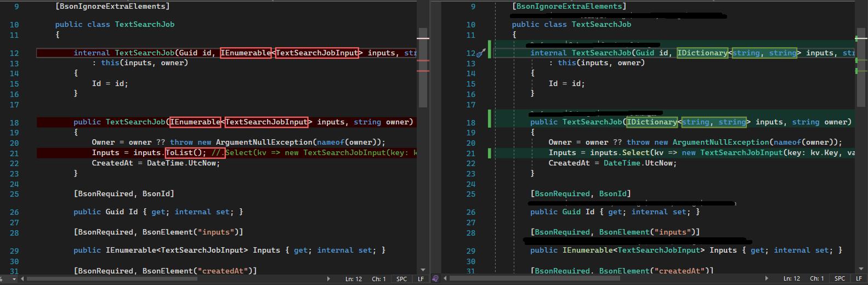Click 'Ch: 1' in left pane status bar
Image resolution: width=868 pixels, height=285 pixels.
pos(379,278)
